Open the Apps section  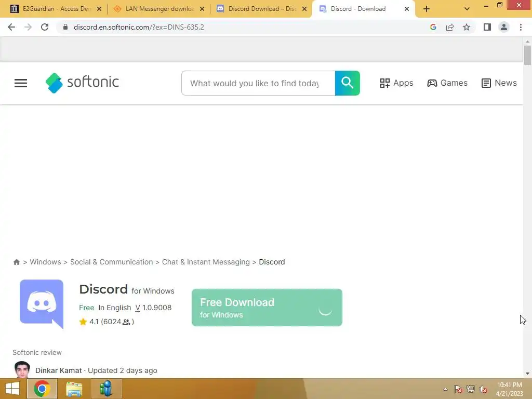396,83
